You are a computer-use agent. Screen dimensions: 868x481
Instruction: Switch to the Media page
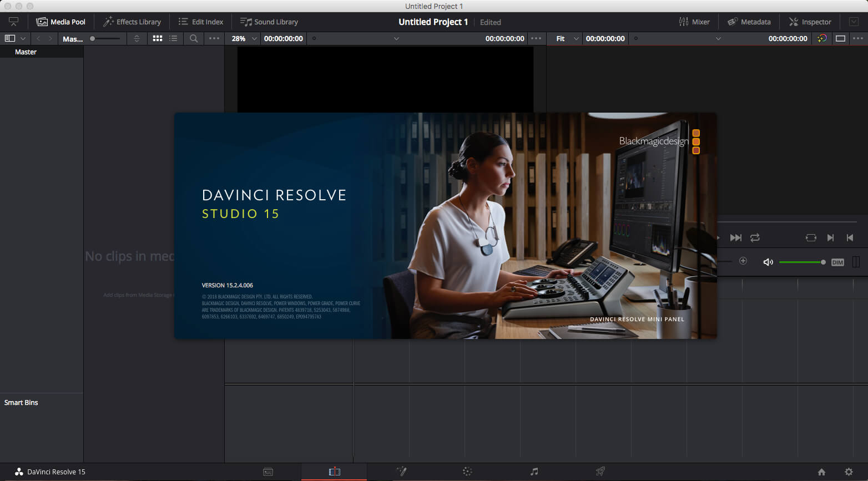coord(268,472)
